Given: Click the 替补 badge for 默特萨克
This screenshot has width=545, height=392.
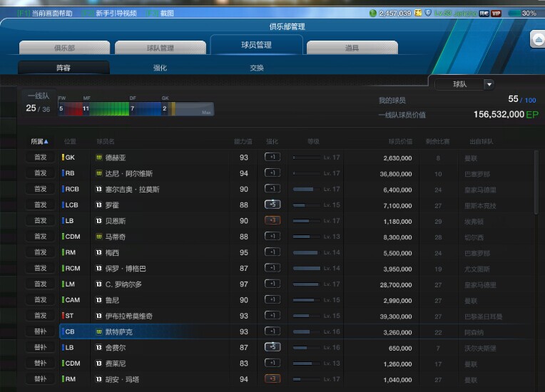Looking at the screenshot, I should pos(41,331).
